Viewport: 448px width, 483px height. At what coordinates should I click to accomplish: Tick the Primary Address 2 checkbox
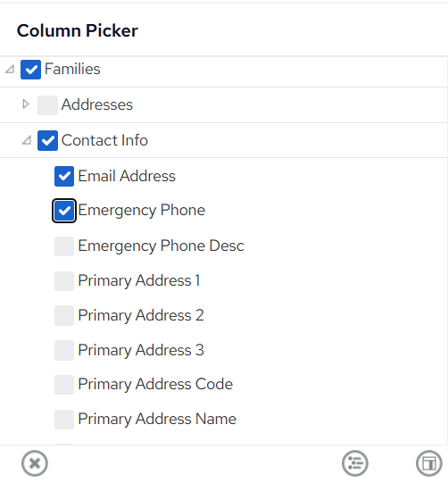pos(64,315)
